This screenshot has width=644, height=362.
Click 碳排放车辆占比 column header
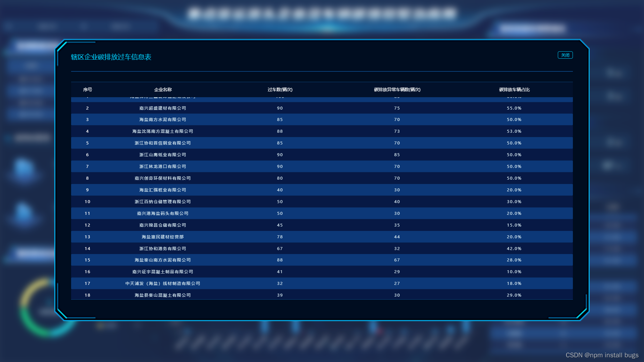pyautogui.click(x=514, y=89)
